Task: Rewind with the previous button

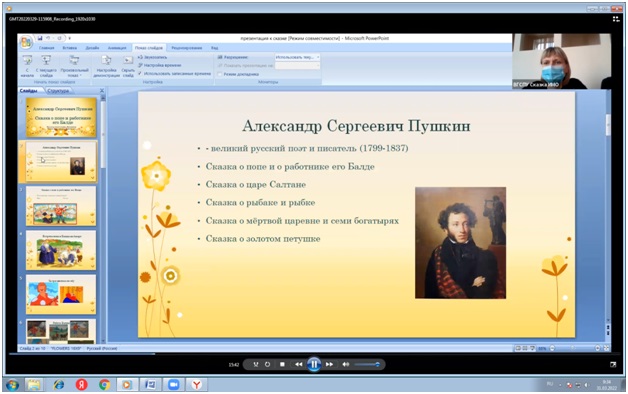Action: (298, 364)
